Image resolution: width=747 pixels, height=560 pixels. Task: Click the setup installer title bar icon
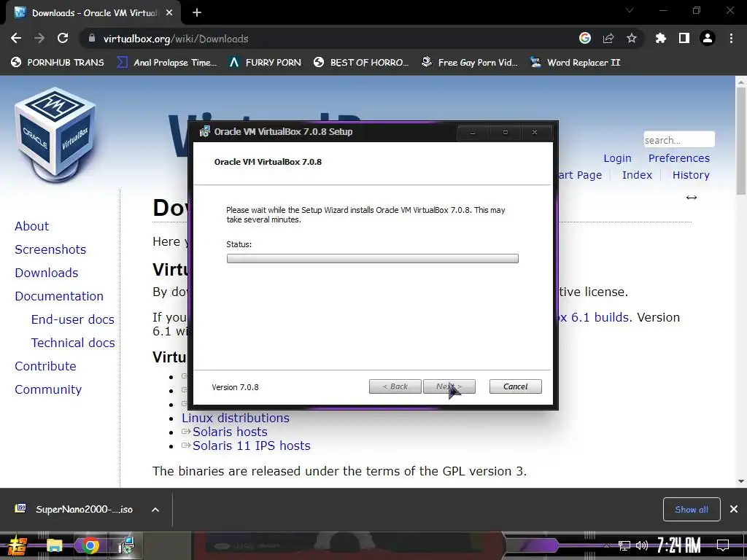click(x=204, y=132)
